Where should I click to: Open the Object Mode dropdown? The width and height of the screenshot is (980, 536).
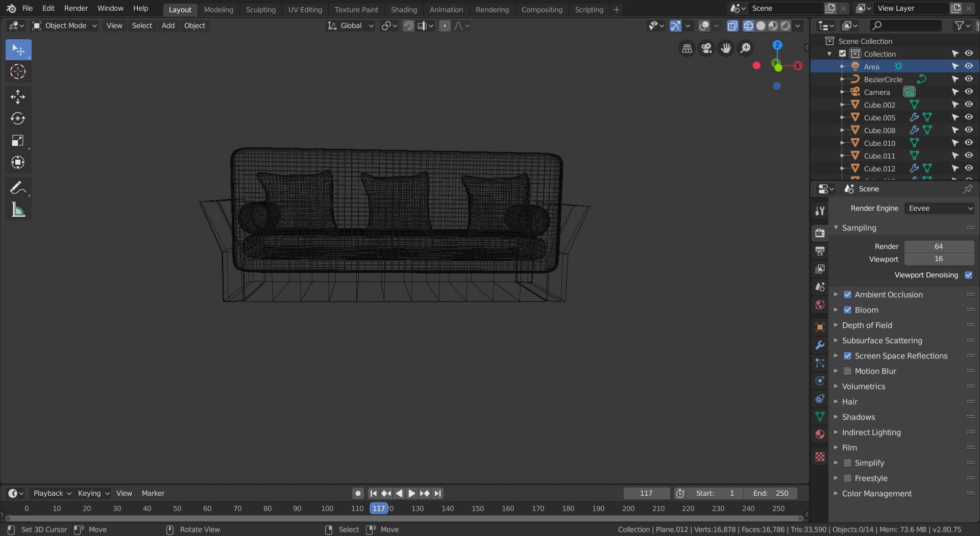point(64,25)
